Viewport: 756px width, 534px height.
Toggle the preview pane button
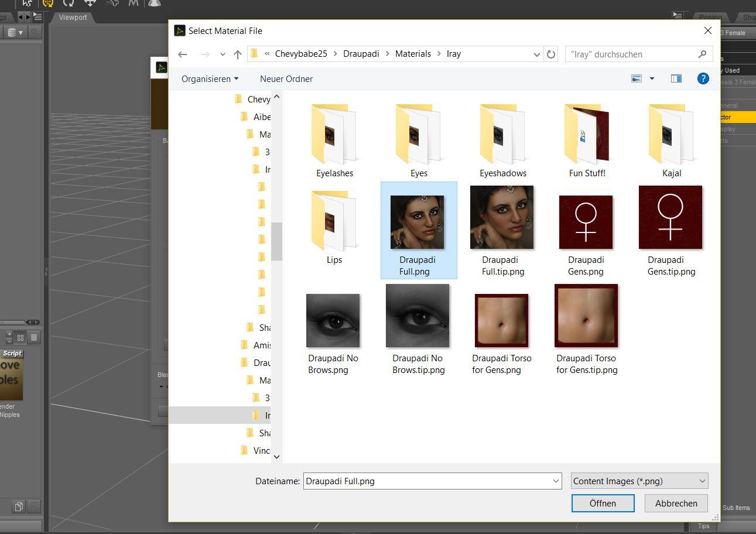[x=676, y=78]
